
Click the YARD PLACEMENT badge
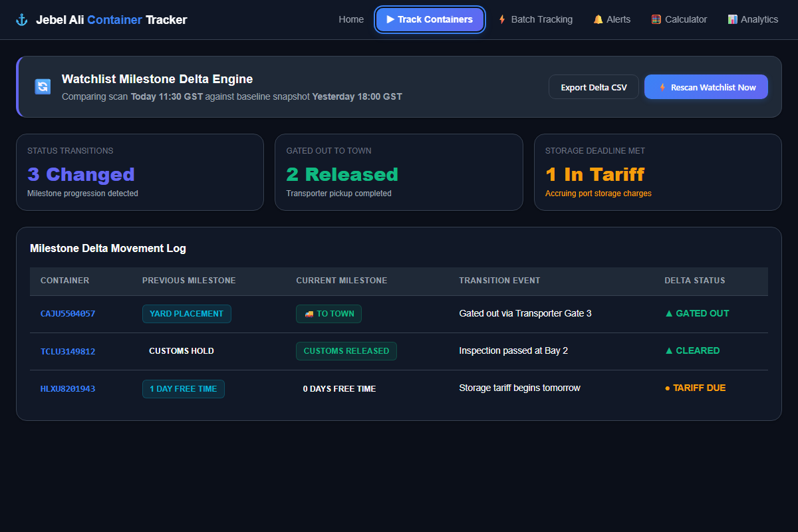click(x=187, y=314)
